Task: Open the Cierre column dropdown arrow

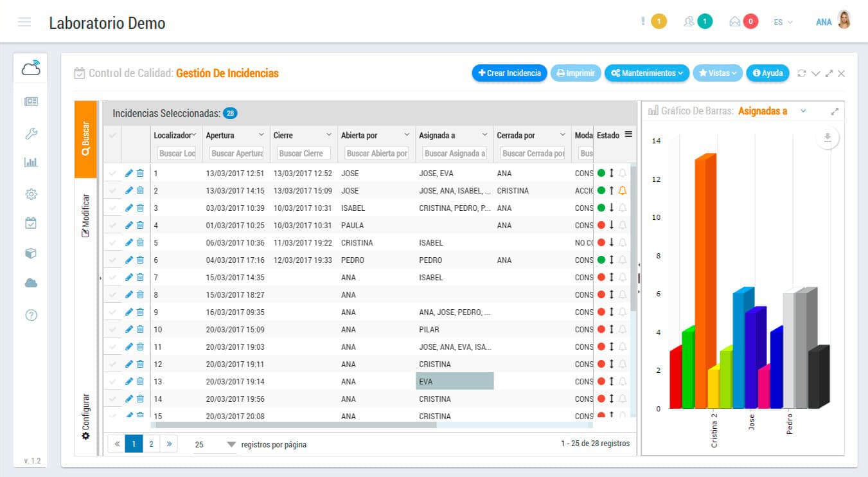Action: (329, 135)
